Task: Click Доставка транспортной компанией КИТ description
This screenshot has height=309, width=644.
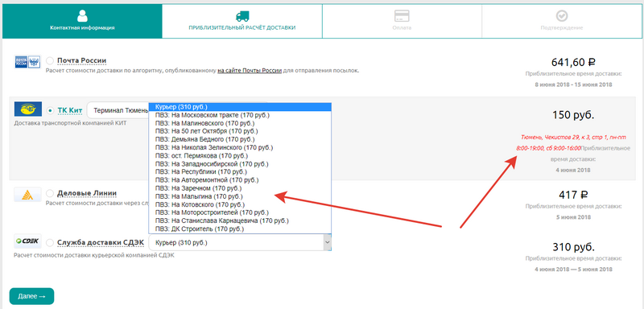Action: 71,122
